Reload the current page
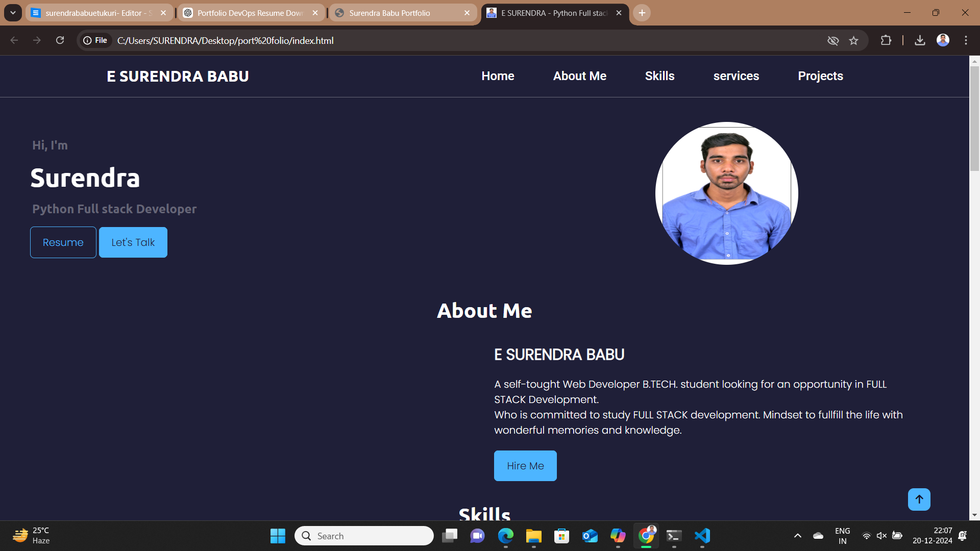Screen dimensions: 980x551 [x=60, y=40]
